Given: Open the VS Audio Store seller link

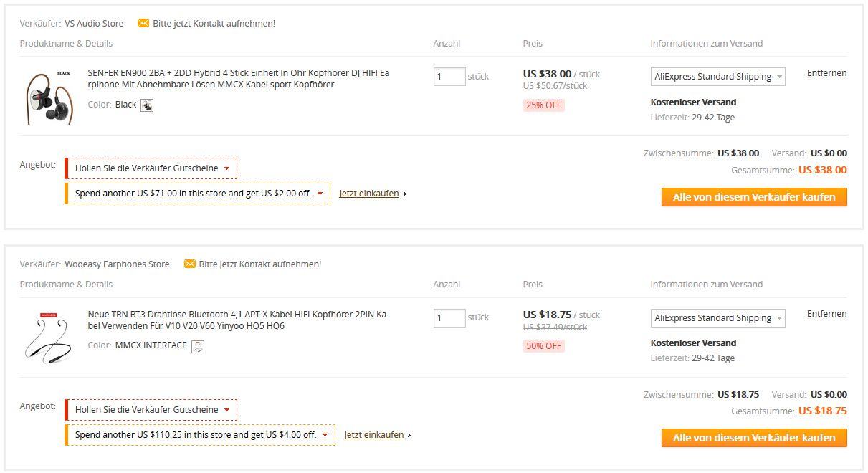Looking at the screenshot, I should (94, 24).
